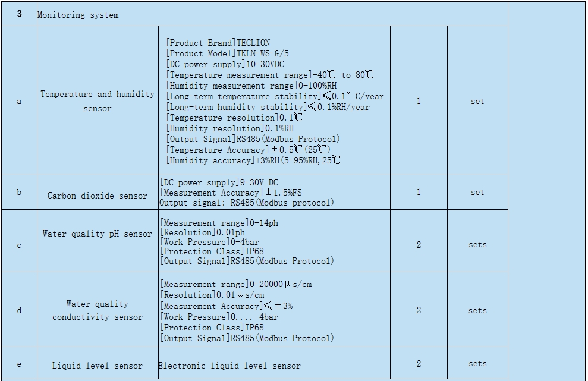This screenshot has width=588, height=381.
Task: Select the row label "c" cell
Action: [19, 245]
